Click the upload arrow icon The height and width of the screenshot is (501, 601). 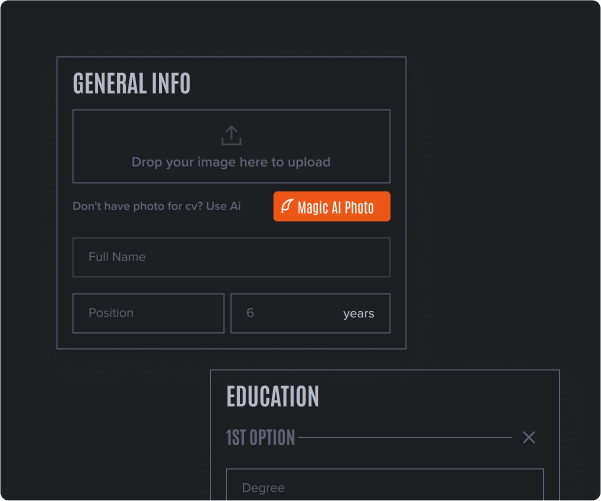click(x=231, y=135)
